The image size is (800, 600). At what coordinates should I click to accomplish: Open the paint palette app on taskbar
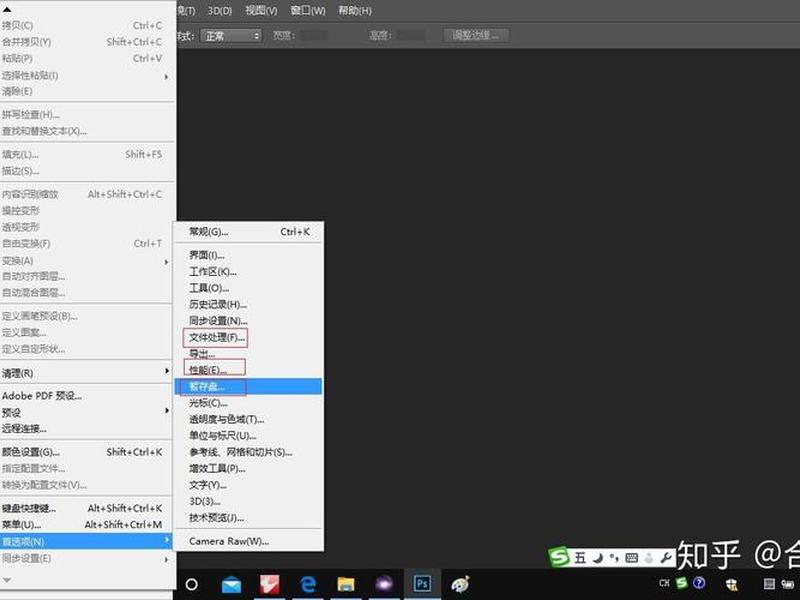460,584
